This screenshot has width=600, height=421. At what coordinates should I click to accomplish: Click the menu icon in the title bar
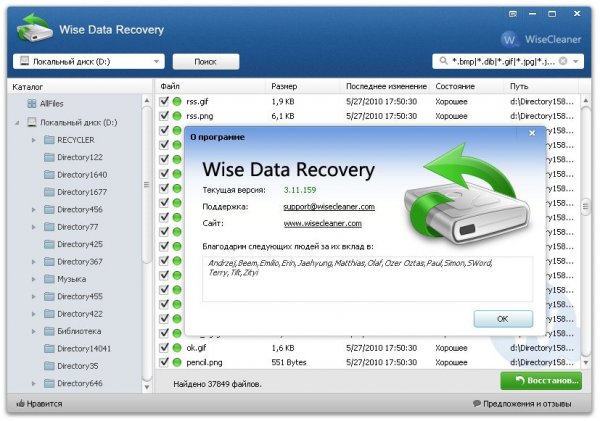pyautogui.click(x=513, y=14)
